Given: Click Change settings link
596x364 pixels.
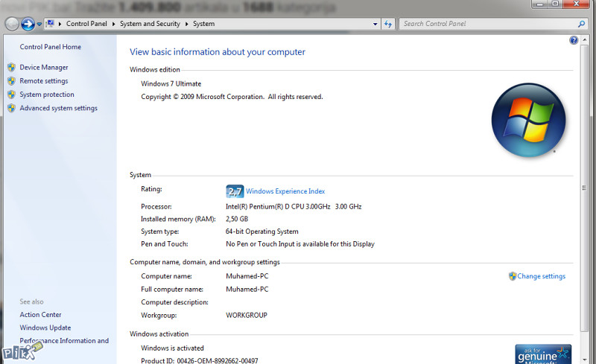Looking at the screenshot, I should [x=542, y=276].
